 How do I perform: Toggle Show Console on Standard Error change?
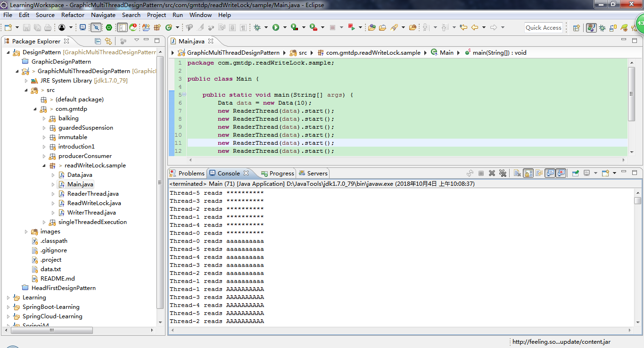pos(561,173)
